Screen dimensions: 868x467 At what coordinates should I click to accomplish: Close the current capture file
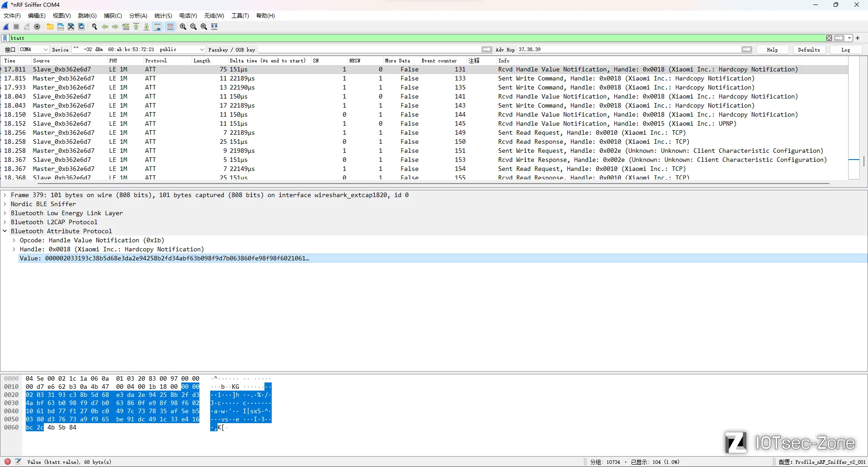[71, 27]
